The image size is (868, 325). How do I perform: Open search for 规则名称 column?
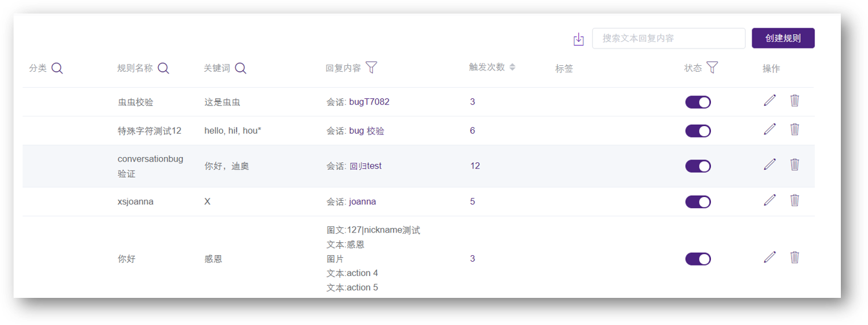[164, 68]
